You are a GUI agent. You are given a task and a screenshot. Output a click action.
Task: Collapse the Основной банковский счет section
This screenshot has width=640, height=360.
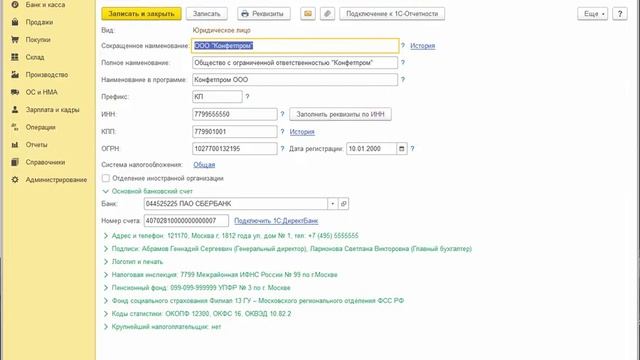pos(106,191)
